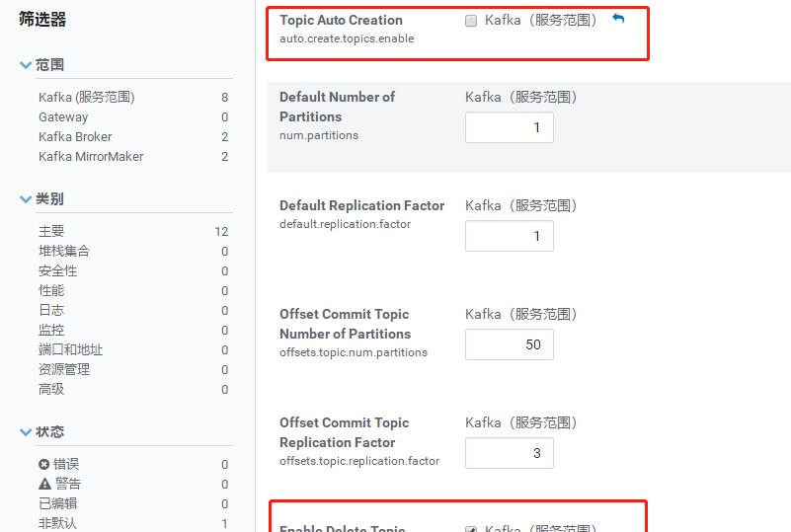Toggle the Enable Delete Topic checkbox
The height and width of the screenshot is (532, 791).
[x=471, y=529]
